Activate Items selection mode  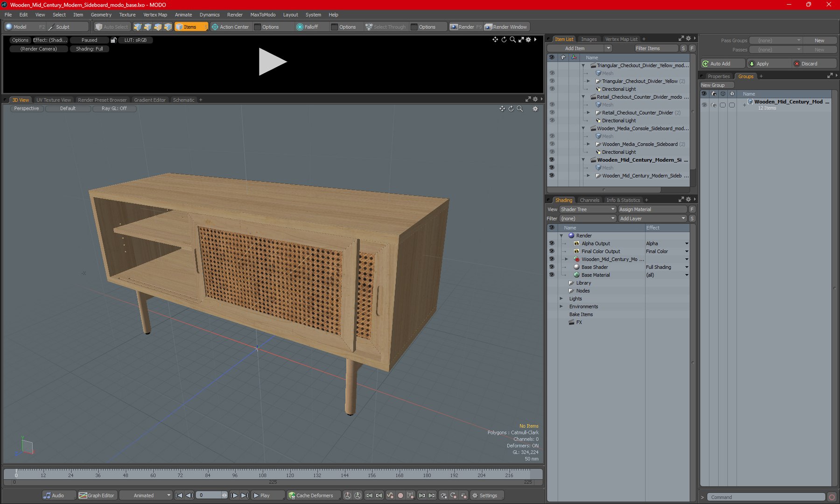click(x=191, y=27)
